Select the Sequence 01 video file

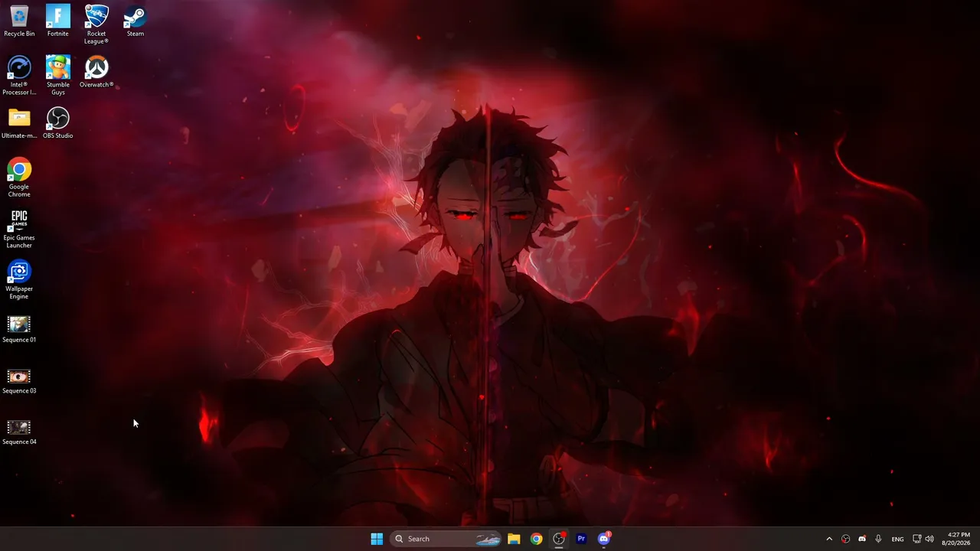19,328
